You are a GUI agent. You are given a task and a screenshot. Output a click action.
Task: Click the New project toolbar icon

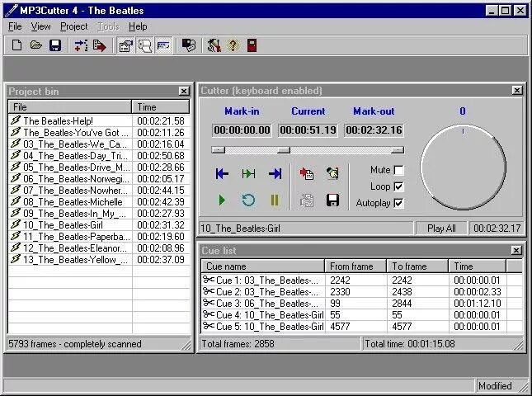(x=16, y=45)
